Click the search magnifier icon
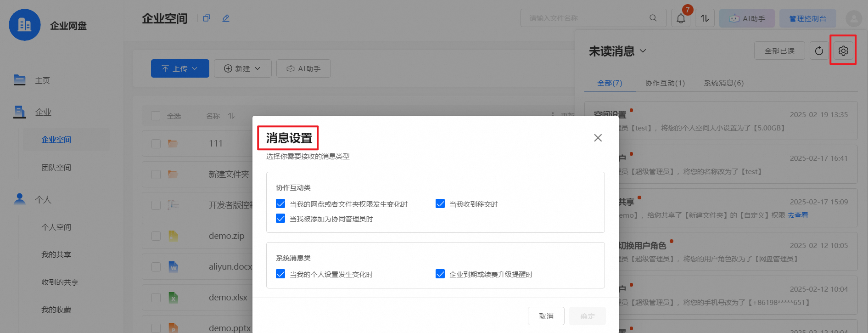868x333 pixels. 653,18
